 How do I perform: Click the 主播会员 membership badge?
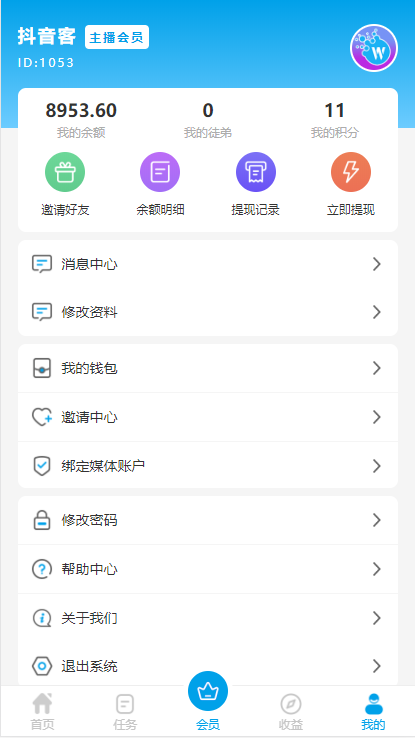point(117,37)
